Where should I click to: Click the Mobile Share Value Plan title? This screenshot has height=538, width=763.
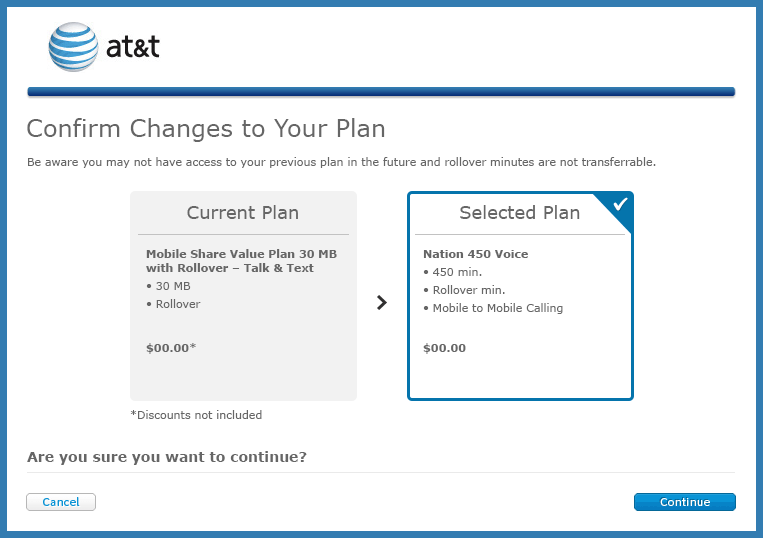pos(241,261)
